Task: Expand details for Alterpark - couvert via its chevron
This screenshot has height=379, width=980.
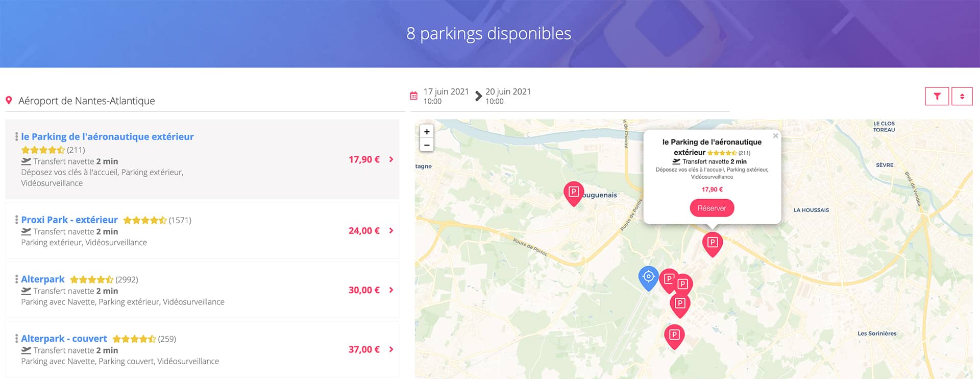Action: 391,349
